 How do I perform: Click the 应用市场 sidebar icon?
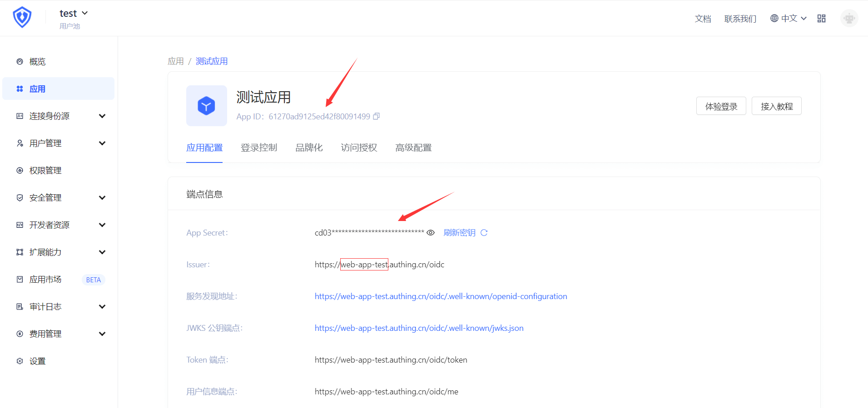pos(20,280)
